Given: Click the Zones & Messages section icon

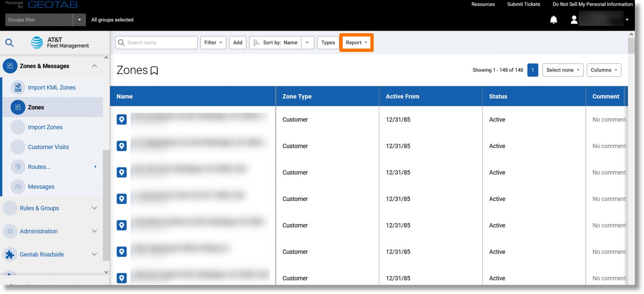Looking at the screenshot, I should tap(10, 66).
